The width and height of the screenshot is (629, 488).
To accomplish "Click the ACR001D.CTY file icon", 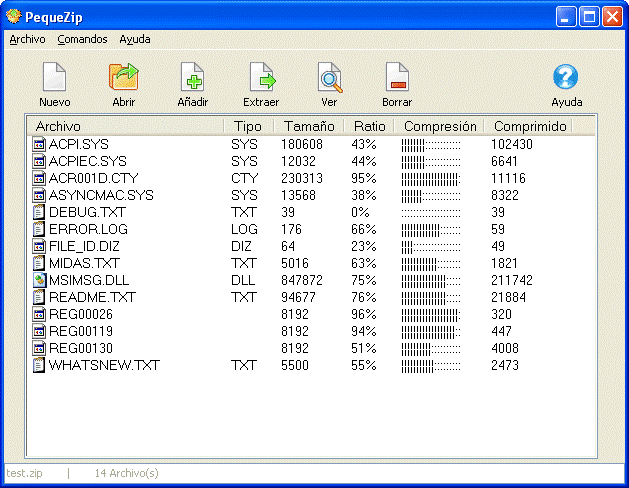I will (x=39, y=178).
